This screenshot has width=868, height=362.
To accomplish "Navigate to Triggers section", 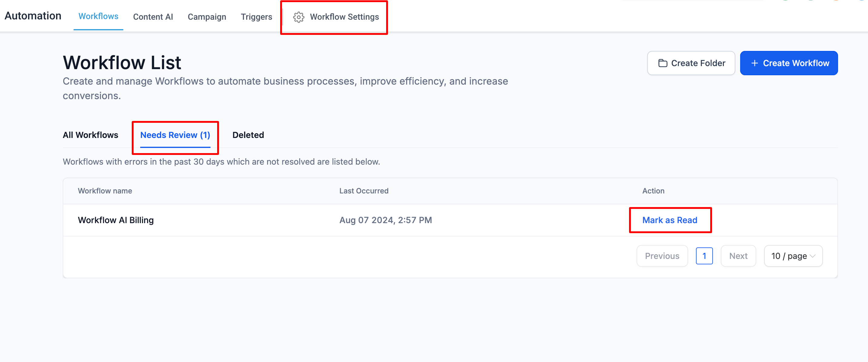I will pos(256,17).
